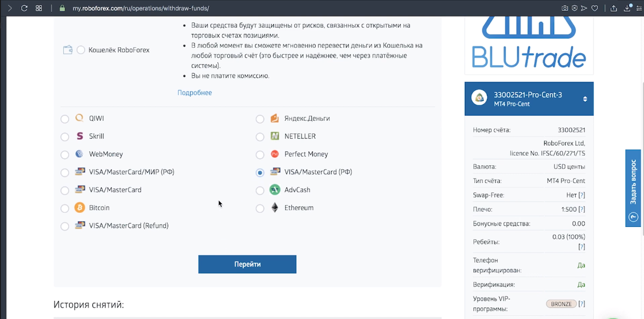
Task: Click the NETELLER logo icon
Action: pos(275,136)
